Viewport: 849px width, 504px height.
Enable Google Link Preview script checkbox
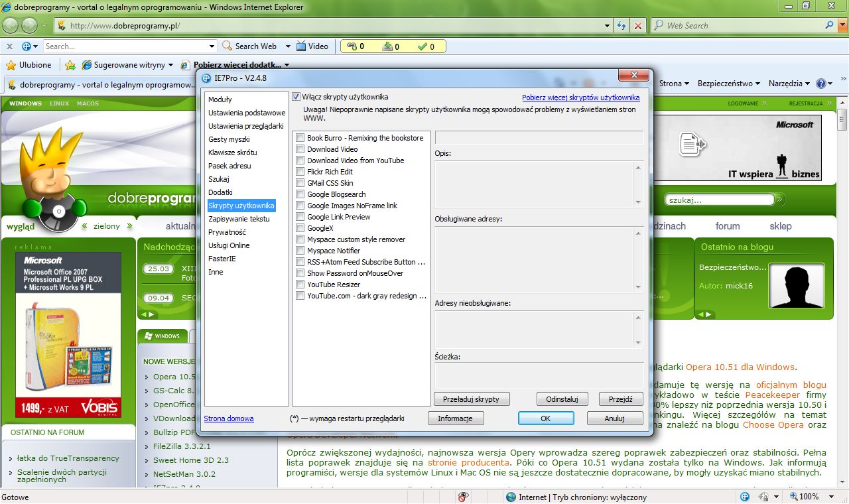[x=300, y=217]
